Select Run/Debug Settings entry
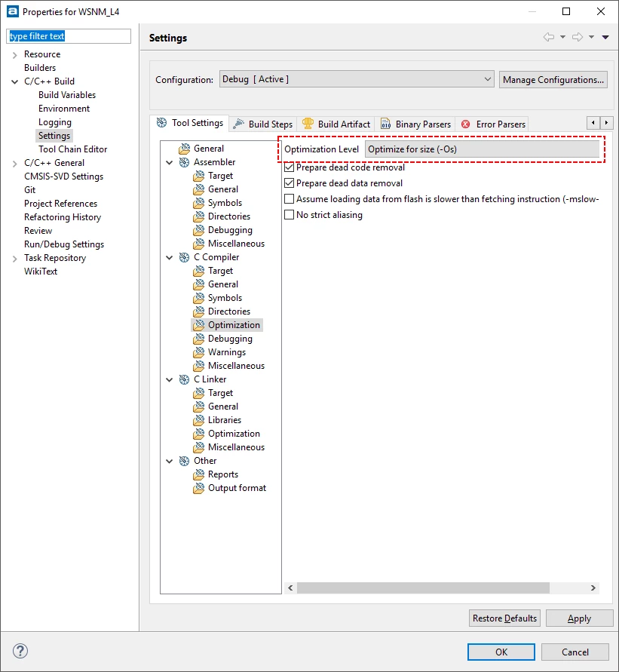This screenshot has width=619, height=672. coord(64,244)
